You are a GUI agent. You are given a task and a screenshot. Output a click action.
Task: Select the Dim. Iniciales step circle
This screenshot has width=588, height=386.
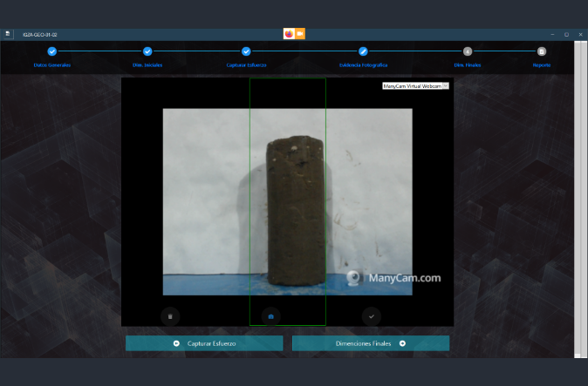tap(147, 52)
